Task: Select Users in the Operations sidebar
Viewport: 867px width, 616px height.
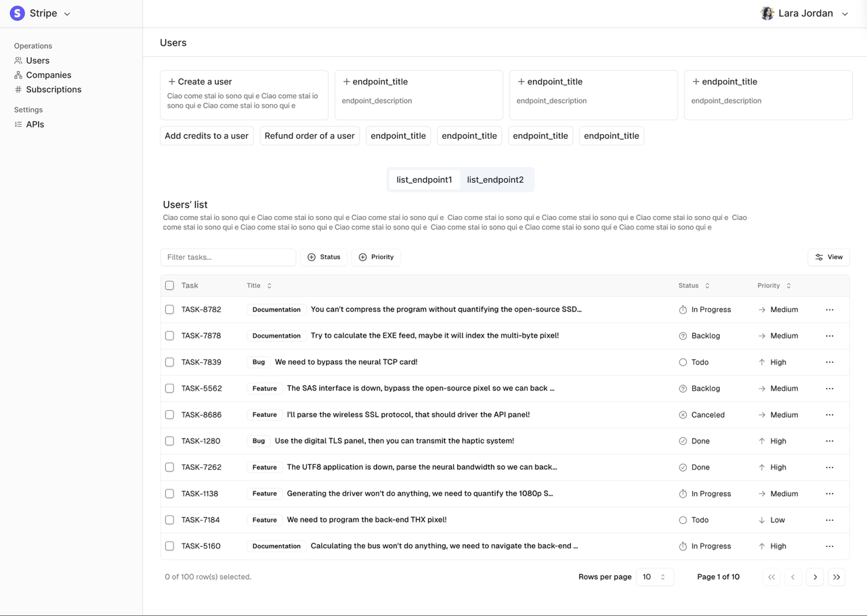Action: pos(37,60)
